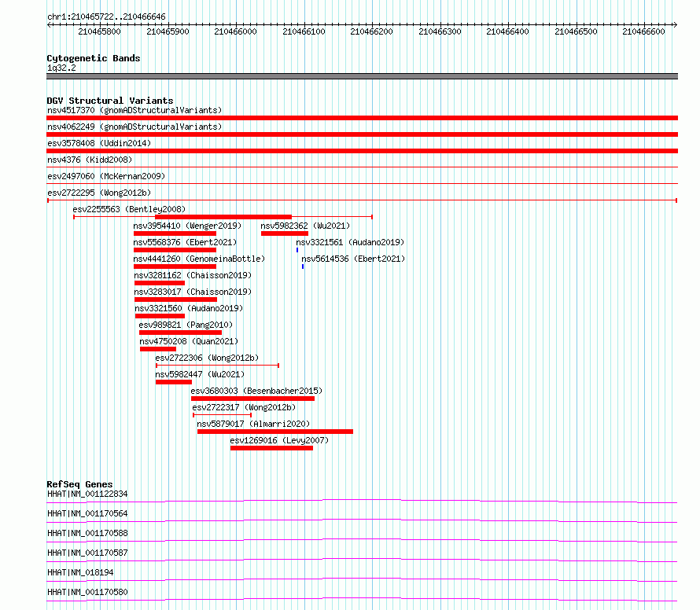Select nsv4750208 (Quan2021) label
The image size is (700, 610).
189,341
